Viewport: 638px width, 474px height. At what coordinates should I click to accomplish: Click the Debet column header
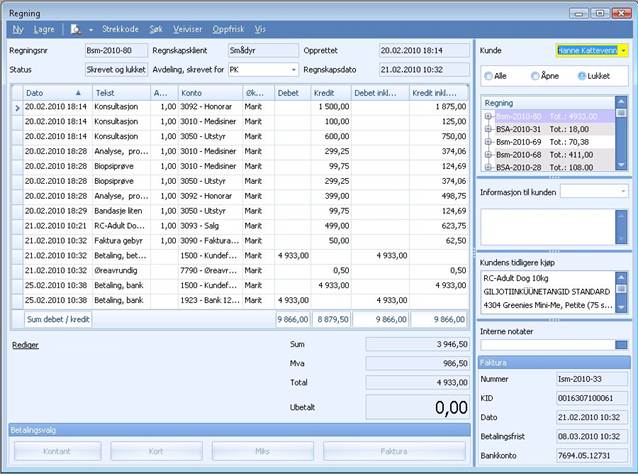point(293,93)
